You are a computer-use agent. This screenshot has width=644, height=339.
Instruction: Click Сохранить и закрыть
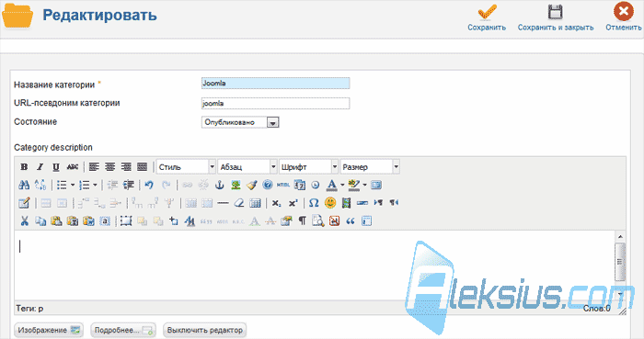coord(556,17)
